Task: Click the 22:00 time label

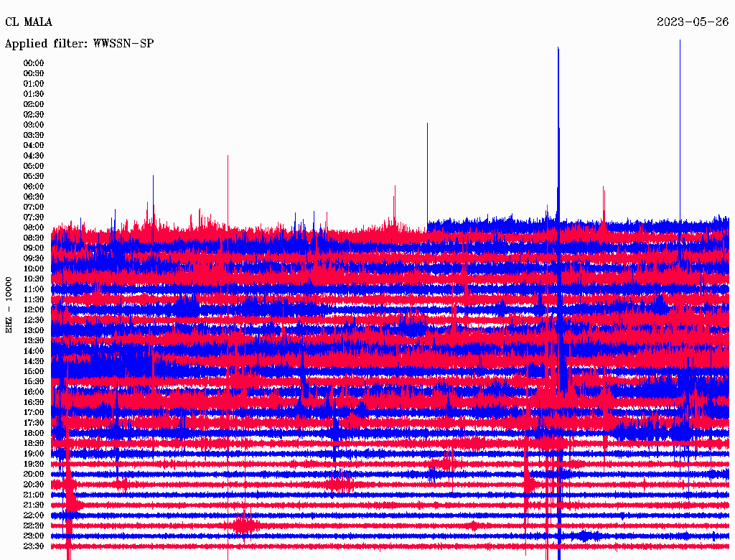Action: (34, 515)
